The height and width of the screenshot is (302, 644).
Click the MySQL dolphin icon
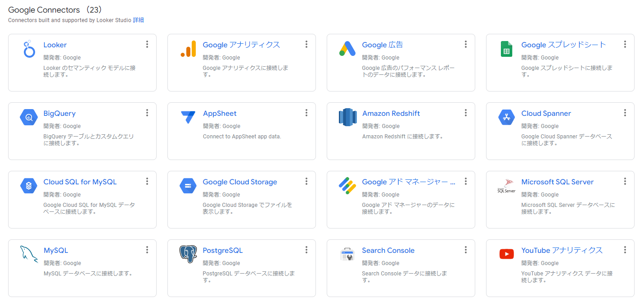pos(29,254)
